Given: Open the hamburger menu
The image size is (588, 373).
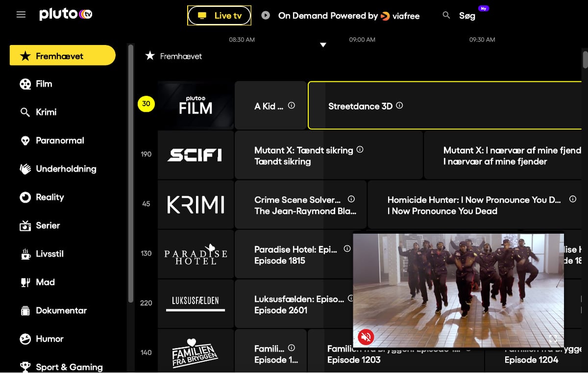Looking at the screenshot, I should tap(21, 15).
